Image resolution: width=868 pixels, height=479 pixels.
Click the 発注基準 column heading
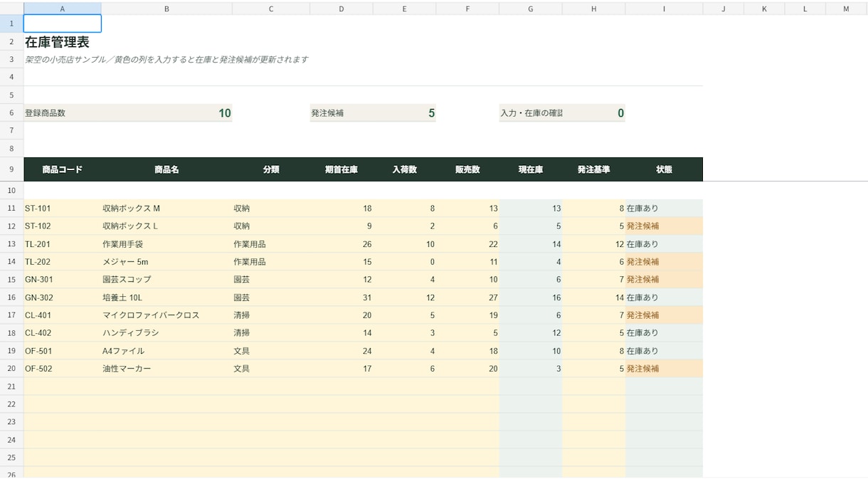click(593, 169)
